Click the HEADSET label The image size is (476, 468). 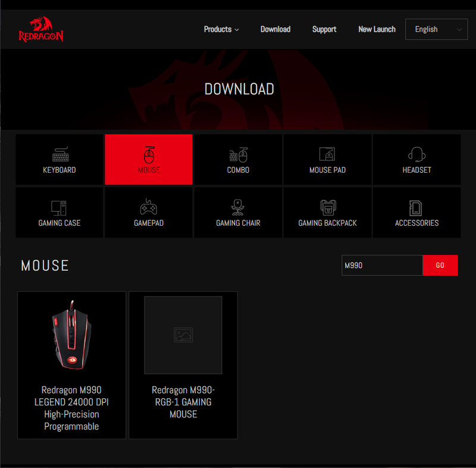click(x=417, y=170)
